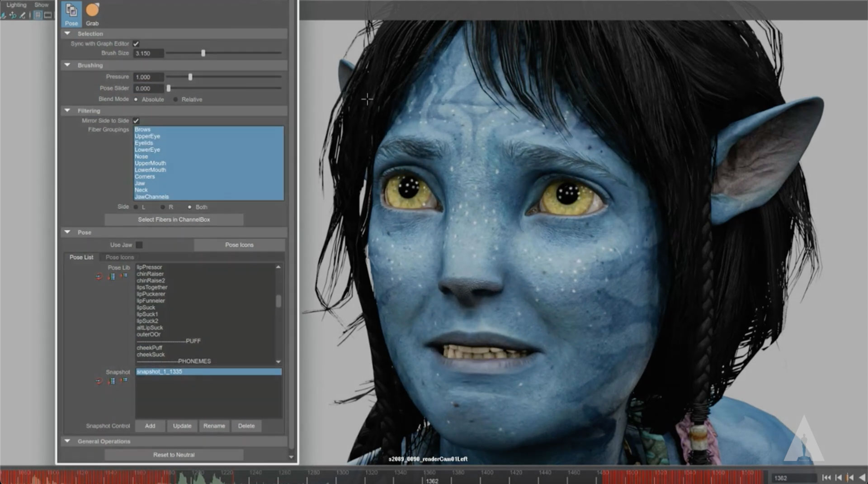Select cheekPuff pose in Pose Lib
Image resolution: width=868 pixels, height=484 pixels.
pyautogui.click(x=205, y=348)
